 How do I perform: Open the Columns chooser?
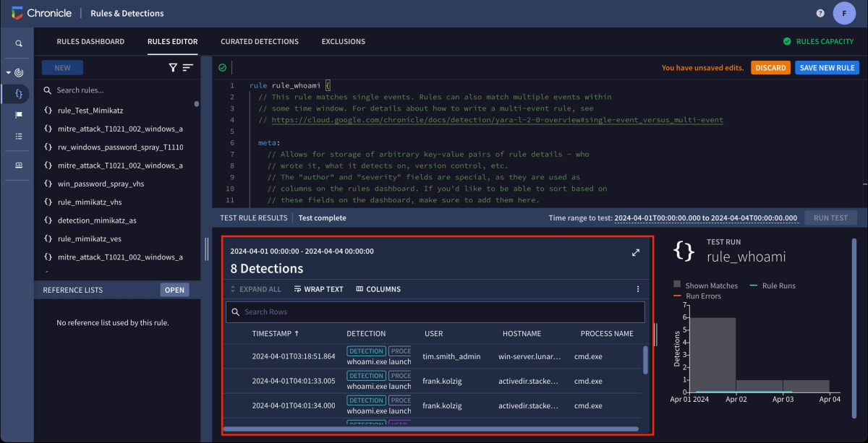378,289
